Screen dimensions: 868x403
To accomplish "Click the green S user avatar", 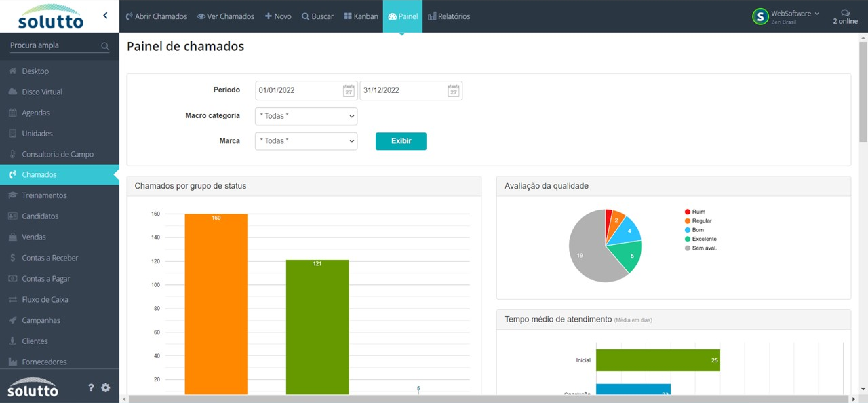I will pyautogui.click(x=760, y=16).
